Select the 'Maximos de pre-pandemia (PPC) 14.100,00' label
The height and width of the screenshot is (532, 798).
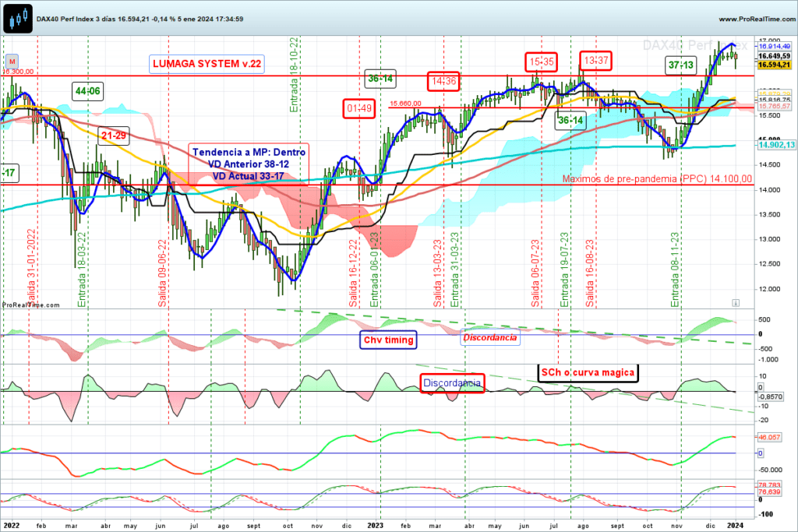pos(657,179)
